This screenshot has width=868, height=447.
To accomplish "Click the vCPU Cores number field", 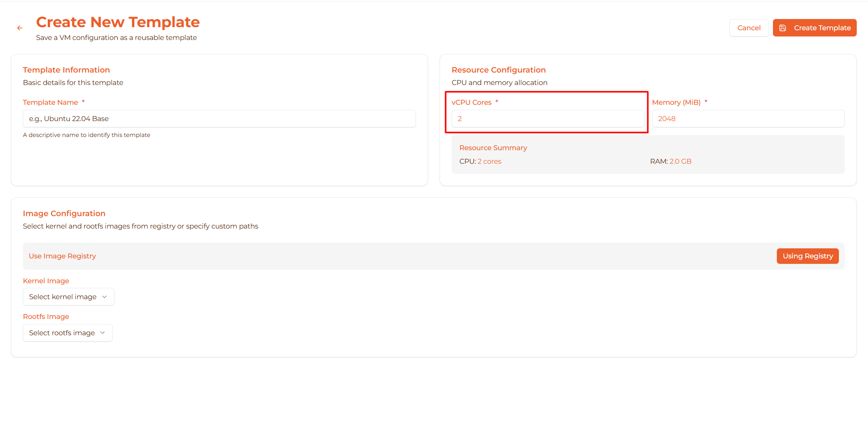I will 547,119.
